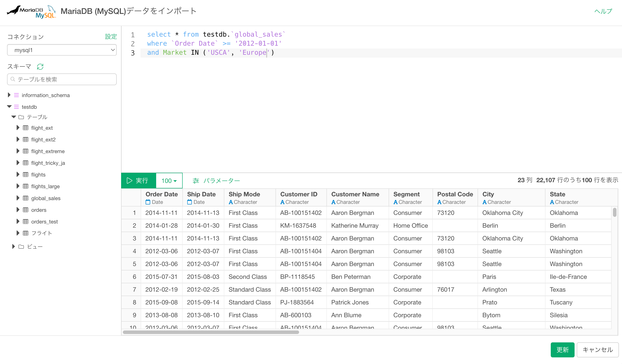The width and height of the screenshot is (622, 364).
Task: Expand the information_schema node
Action: click(x=9, y=95)
